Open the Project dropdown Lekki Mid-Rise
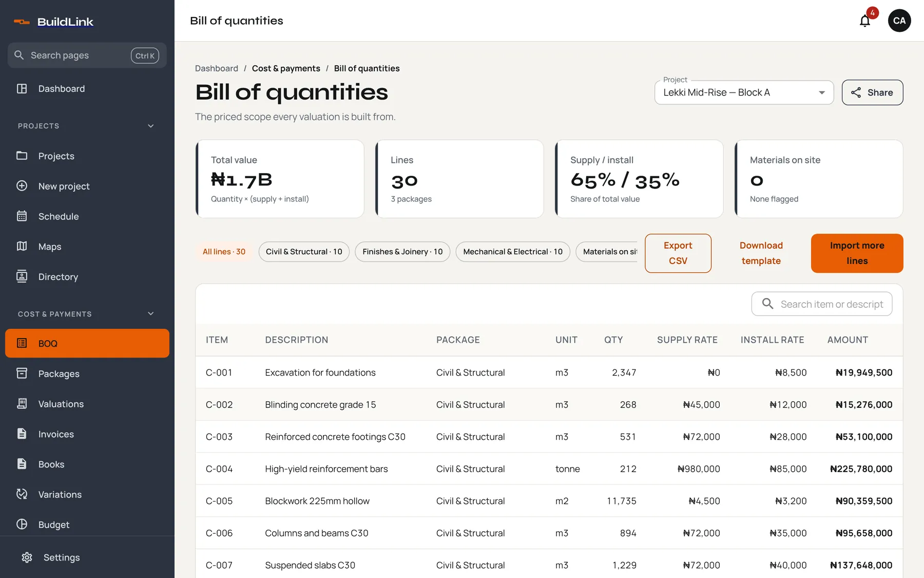Viewport: 924px width, 578px height. click(x=744, y=92)
